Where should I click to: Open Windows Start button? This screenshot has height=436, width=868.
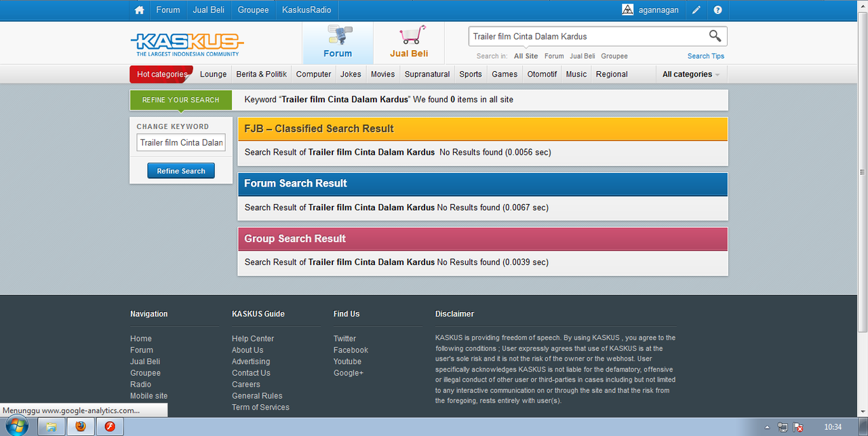pos(16,427)
